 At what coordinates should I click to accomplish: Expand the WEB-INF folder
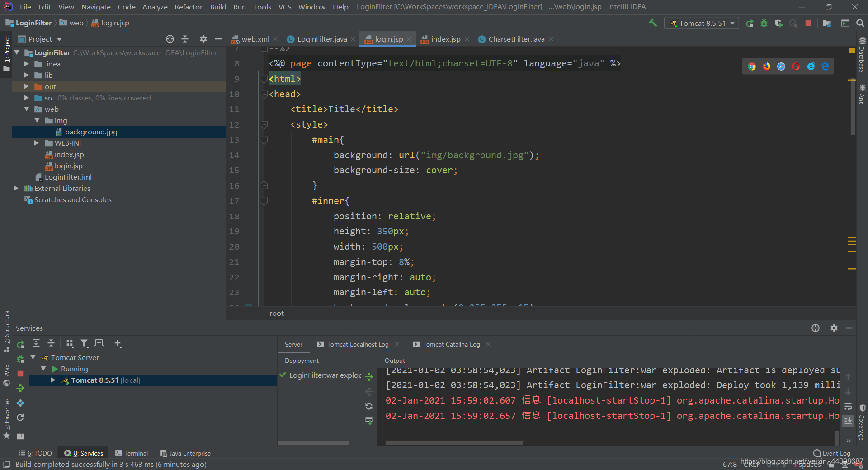[37, 143]
